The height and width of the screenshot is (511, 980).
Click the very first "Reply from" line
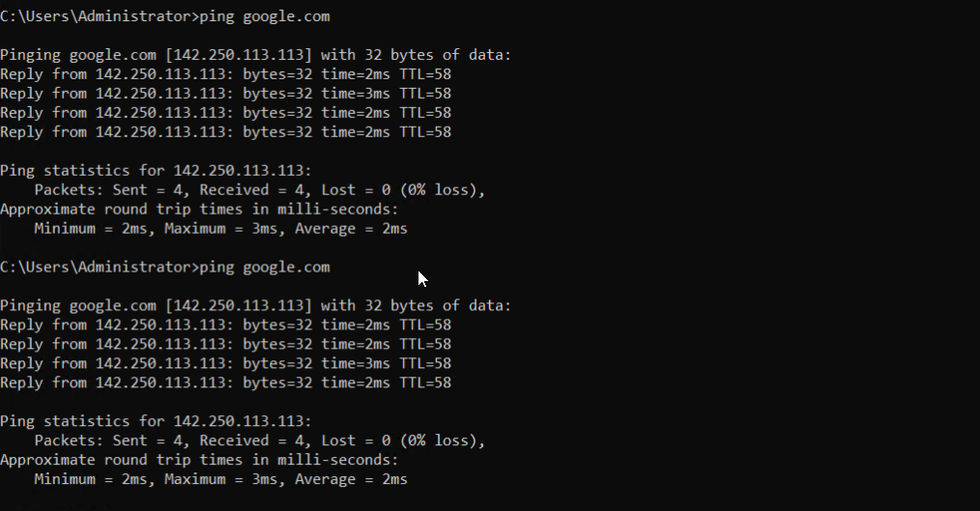pos(225,74)
